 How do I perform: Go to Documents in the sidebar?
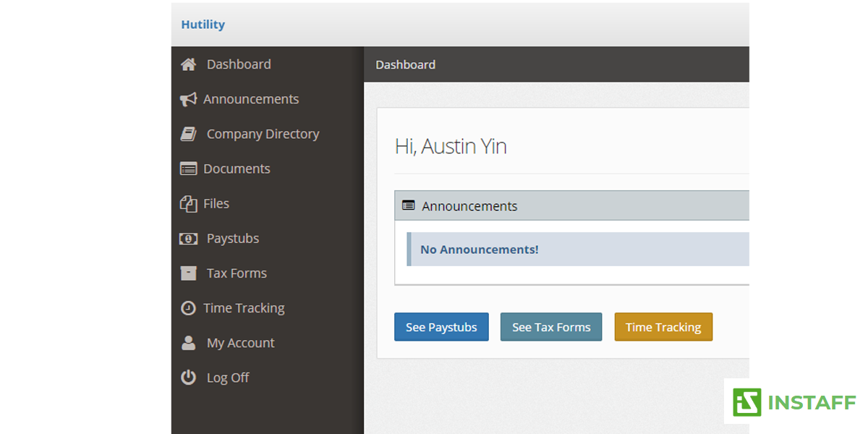(x=237, y=169)
